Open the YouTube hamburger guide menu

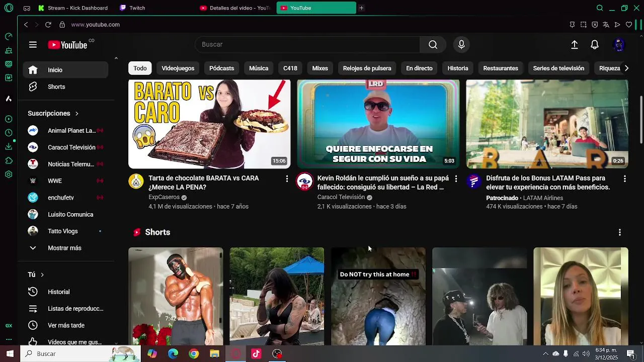coord(33,45)
